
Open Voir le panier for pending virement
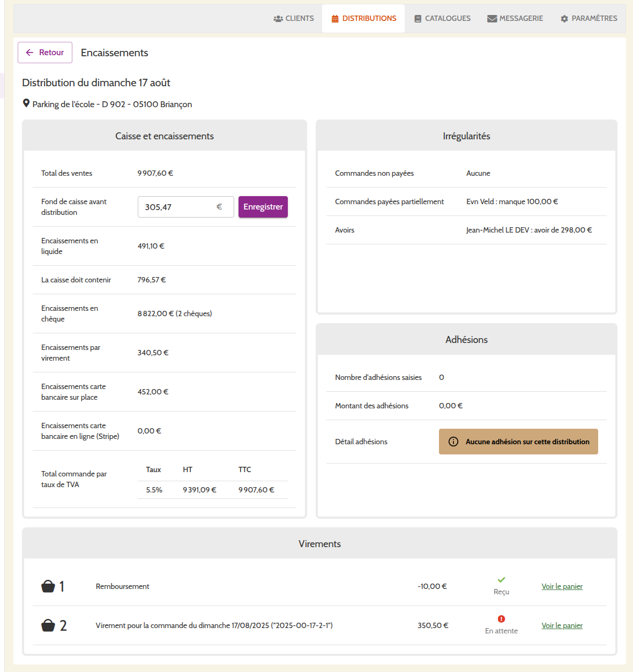[562, 625]
